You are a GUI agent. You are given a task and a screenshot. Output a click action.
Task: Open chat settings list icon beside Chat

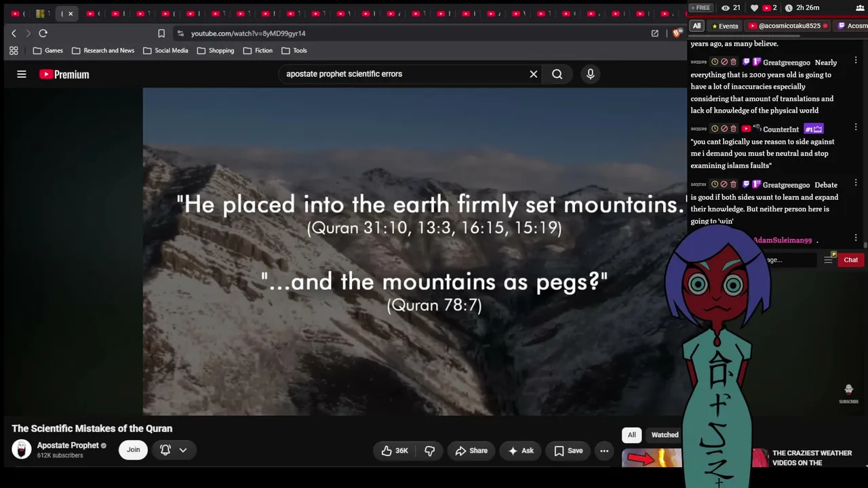[828, 260]
